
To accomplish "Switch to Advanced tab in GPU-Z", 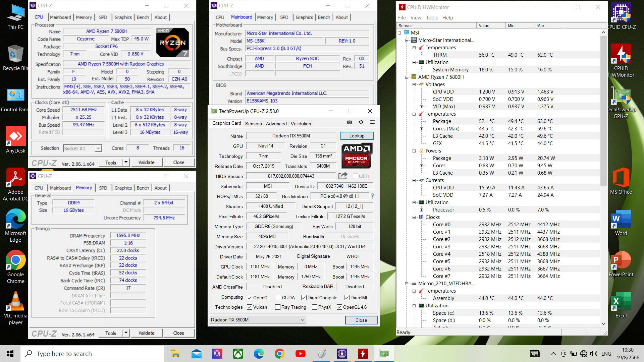I will pos(276,124).
